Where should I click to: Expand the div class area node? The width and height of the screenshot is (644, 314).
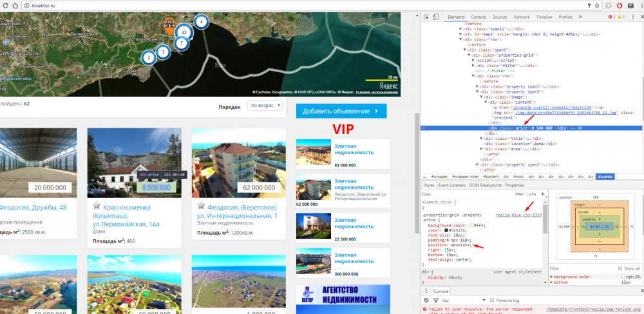481,149
